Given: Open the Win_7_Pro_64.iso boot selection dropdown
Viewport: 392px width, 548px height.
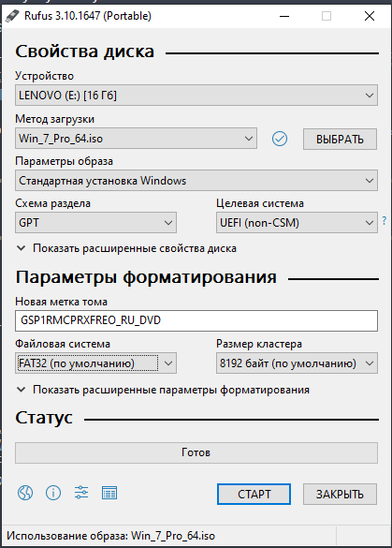Looking at the screenshot, I should pyautogui.click(x=136, y=139).
